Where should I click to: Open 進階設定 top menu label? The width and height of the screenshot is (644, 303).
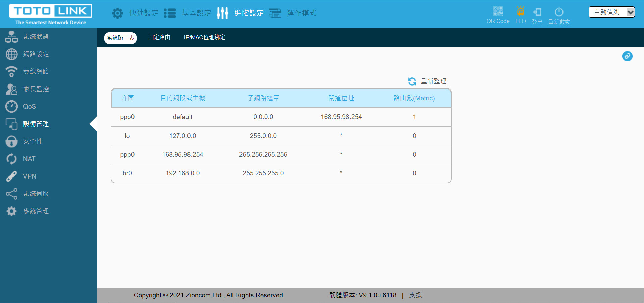(x=249, y=13)
